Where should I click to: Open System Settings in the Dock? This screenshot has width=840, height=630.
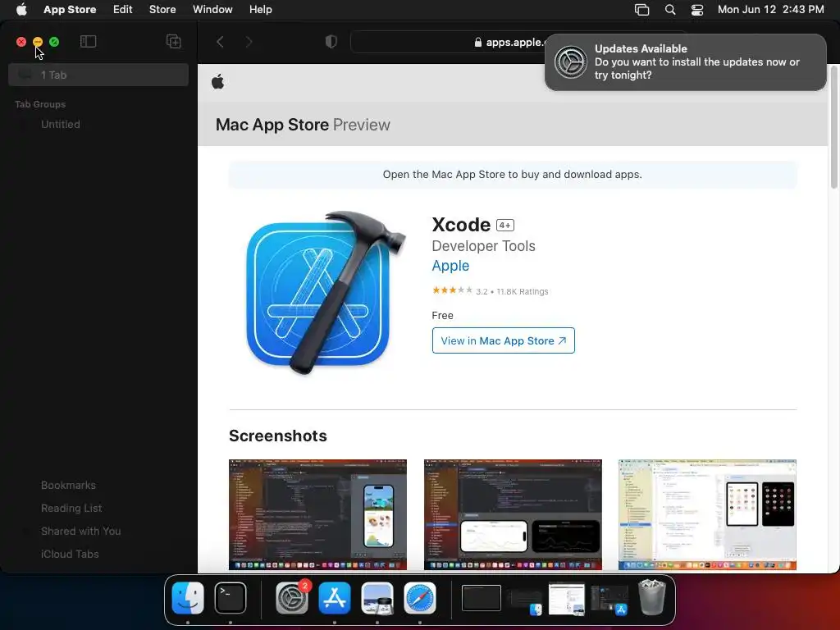coord(292,598)
